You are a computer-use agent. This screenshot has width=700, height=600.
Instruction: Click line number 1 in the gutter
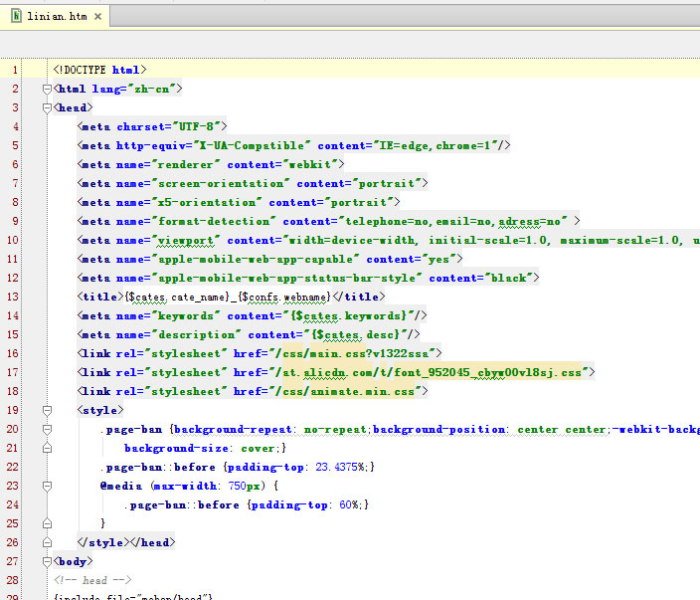[15, 70]
